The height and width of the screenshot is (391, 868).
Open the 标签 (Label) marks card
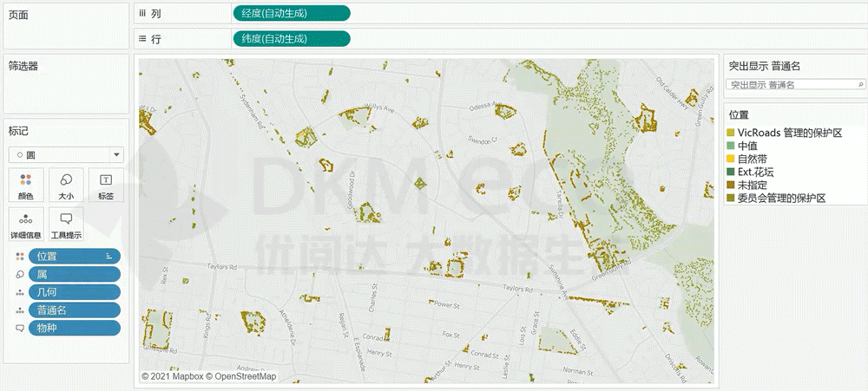[106, 184]
